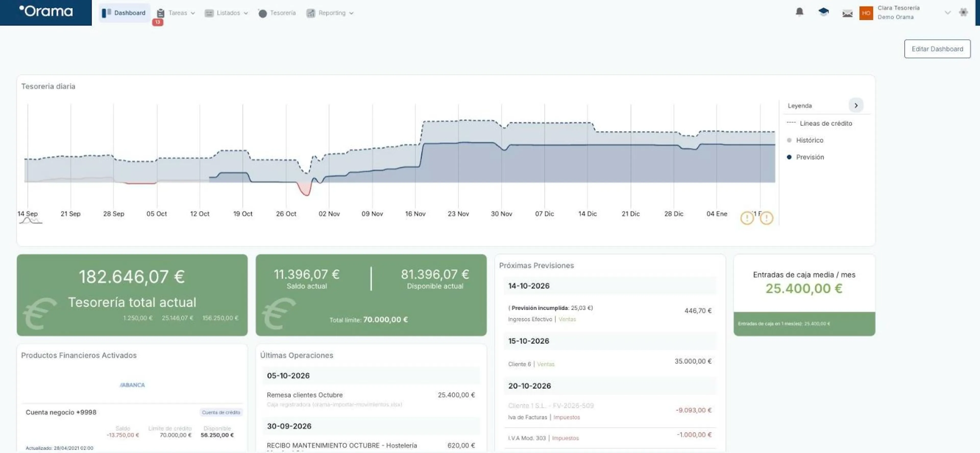Click the Saldo actual 11.396,07 € value
980x453 pixels.
tap(307, 274)
